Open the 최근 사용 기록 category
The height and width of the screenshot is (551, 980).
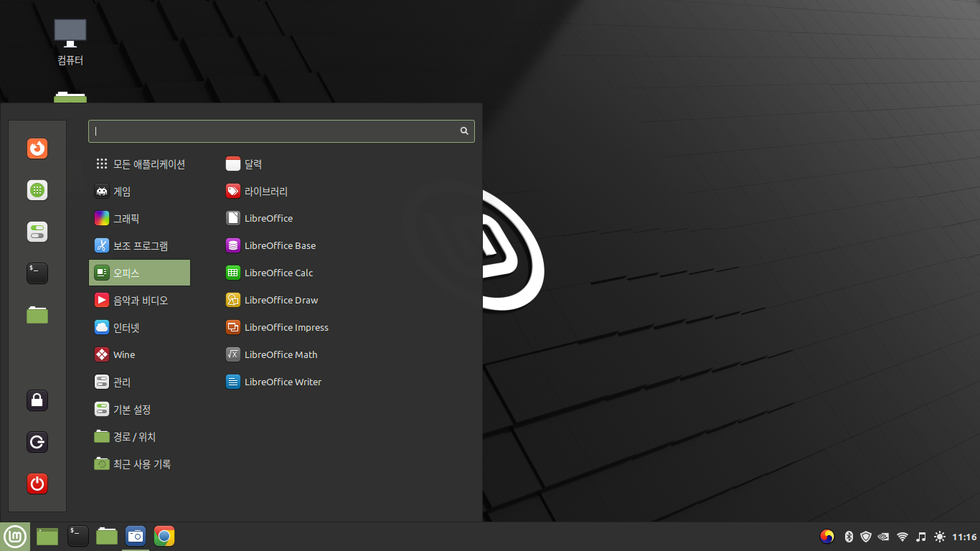click(139, 464)
